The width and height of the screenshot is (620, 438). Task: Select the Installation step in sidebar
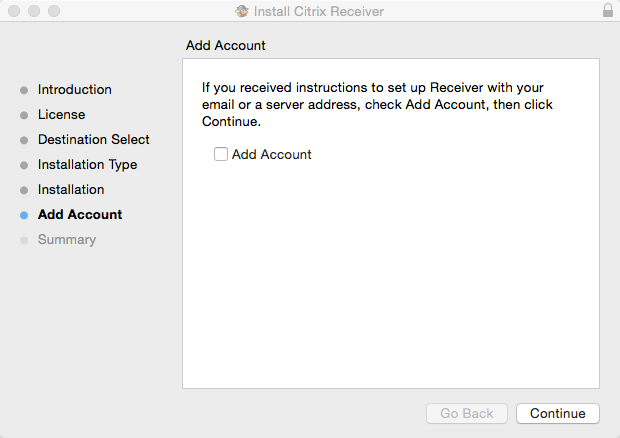pyautogui.click(x=71, y=189)
